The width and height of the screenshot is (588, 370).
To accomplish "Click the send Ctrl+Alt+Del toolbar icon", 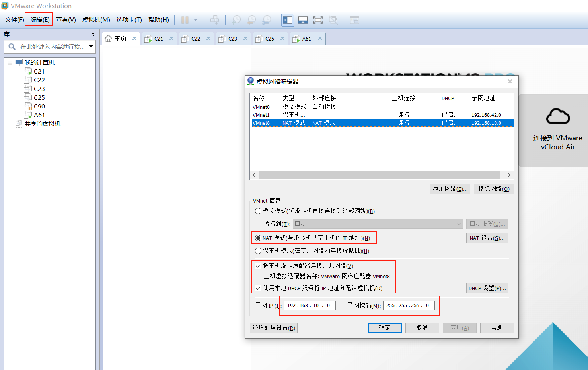I will click(214, 20).
